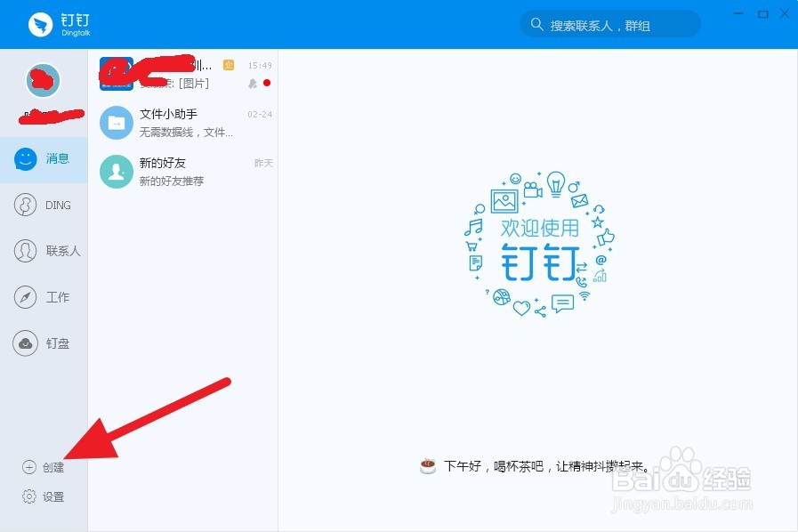
Task: Click the blue smiley 消息 icon
Action: [26, 159]
